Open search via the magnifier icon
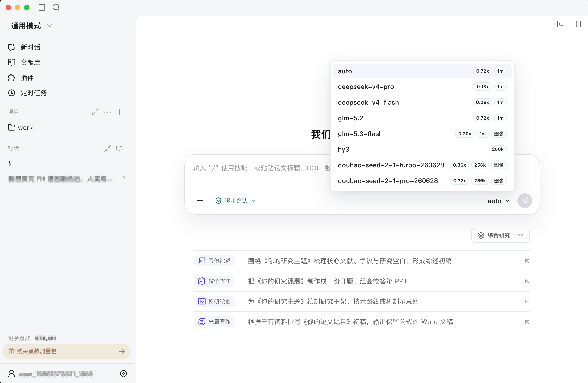Screen dimensions: 588x383 point(56,7)
